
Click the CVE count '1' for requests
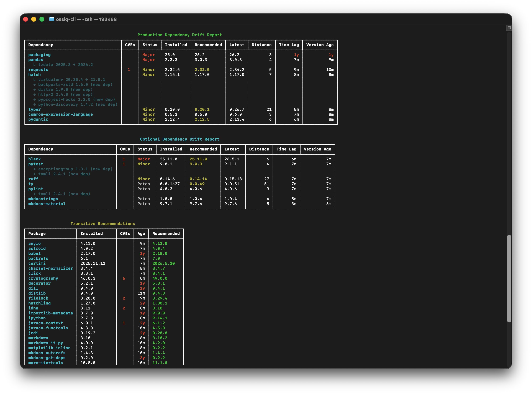tap(129, 70)
